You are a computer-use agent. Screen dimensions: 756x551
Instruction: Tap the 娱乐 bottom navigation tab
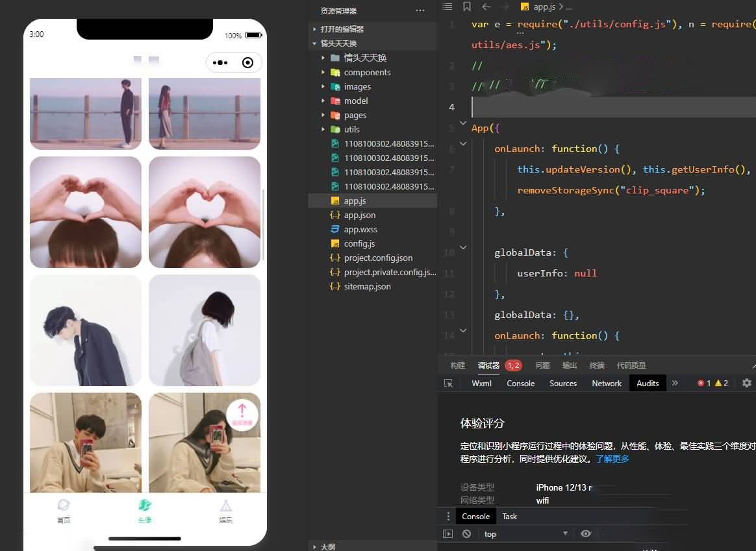pyautogui.click(x=225, y=511)
